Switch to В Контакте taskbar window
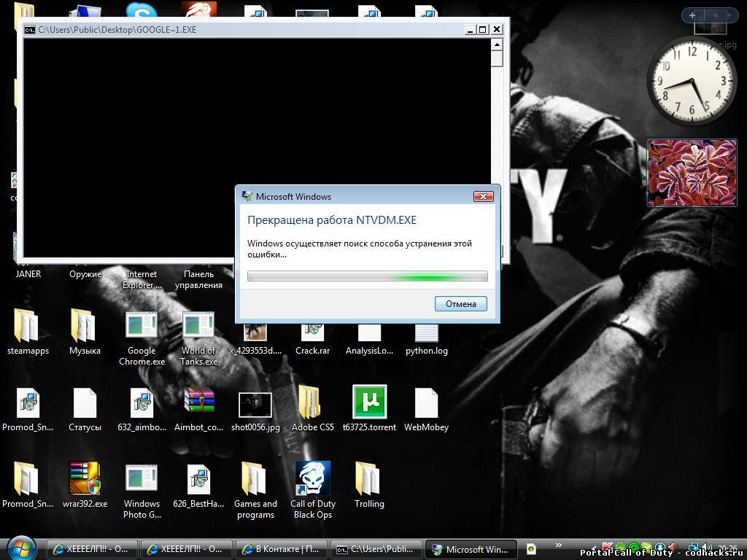 click(281, 550)
